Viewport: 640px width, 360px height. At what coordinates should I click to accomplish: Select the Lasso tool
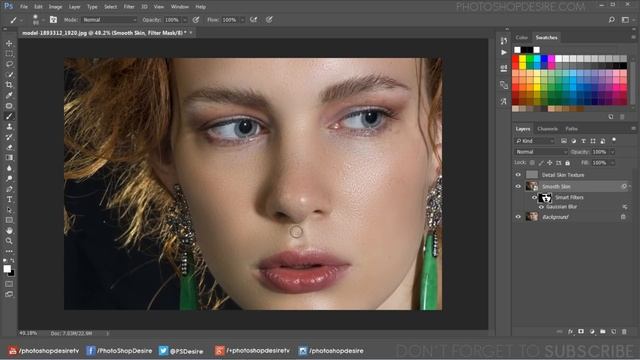point(9,64)
